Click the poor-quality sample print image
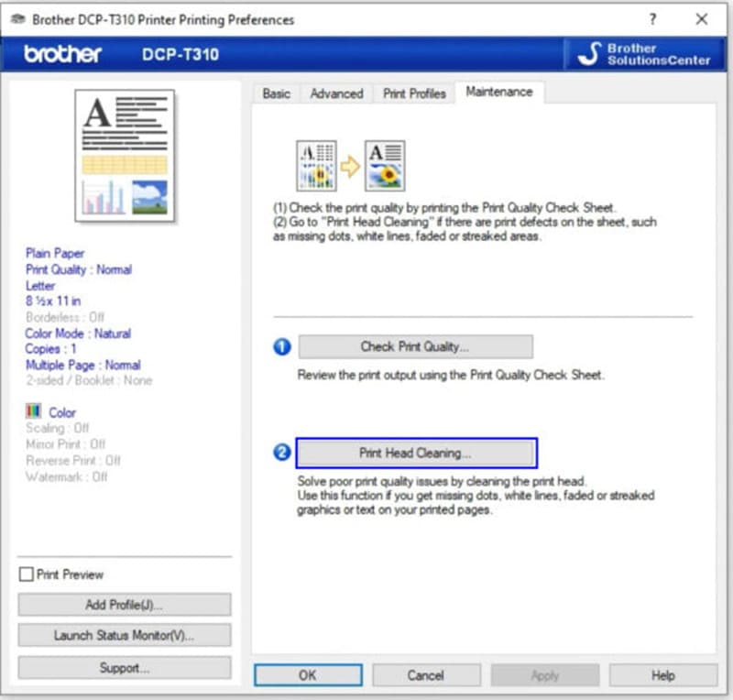Viewport: 733px width, 700px height. coord(316,166)
